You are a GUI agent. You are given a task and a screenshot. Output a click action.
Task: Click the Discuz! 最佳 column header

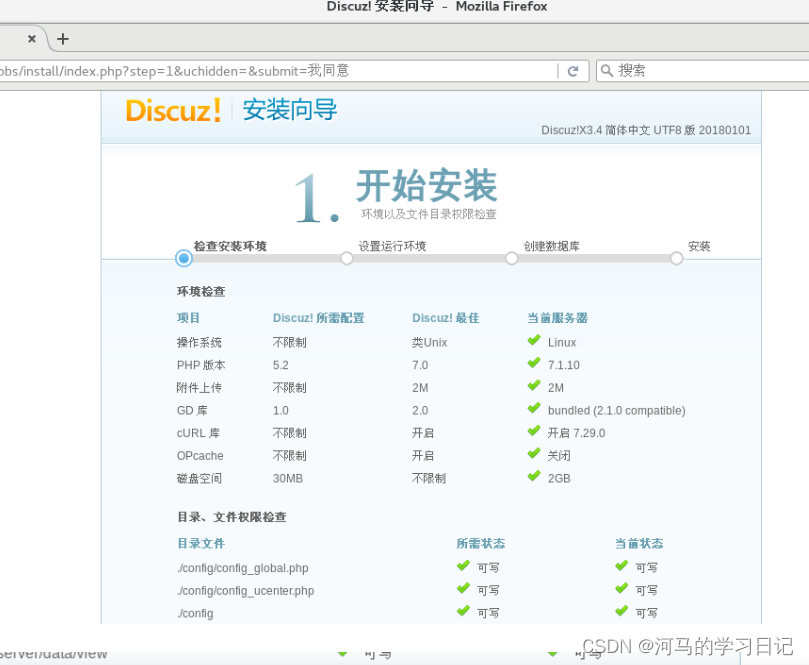tap(445, 318)
